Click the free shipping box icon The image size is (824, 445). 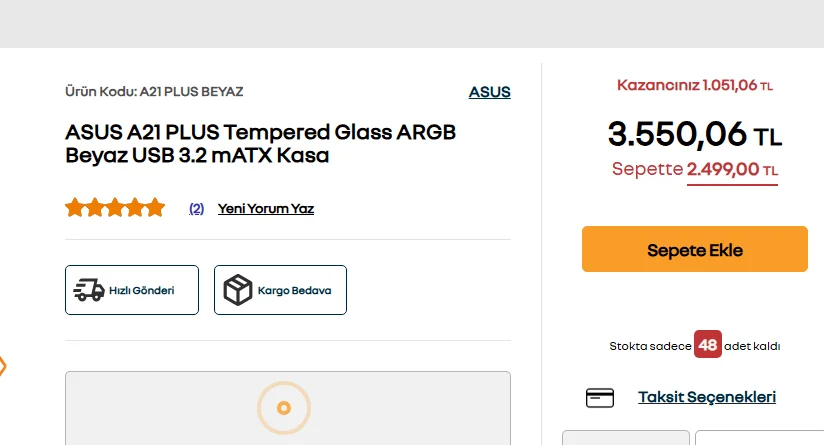238,290
